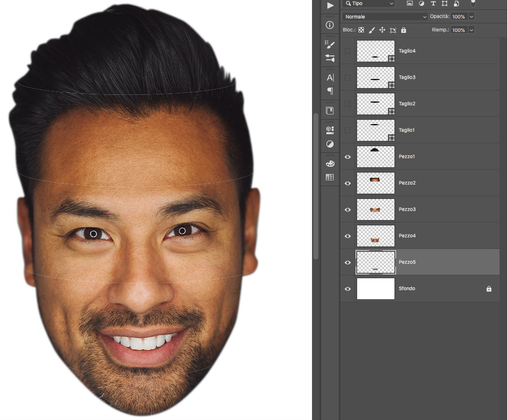Select the Taglio1 layer name

(406, 130)
